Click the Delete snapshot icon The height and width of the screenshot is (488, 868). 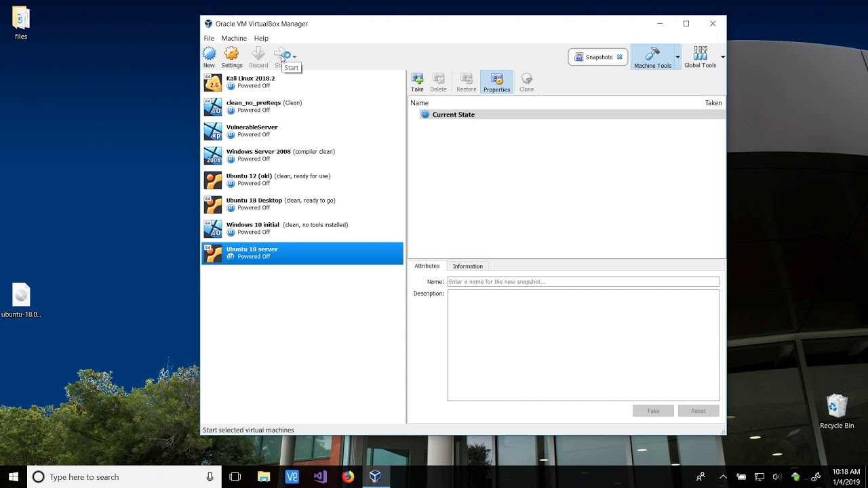(x=439, y=82)
